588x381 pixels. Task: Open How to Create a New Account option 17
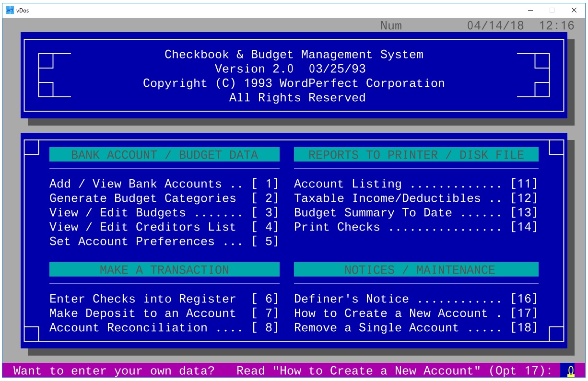(416, 313)
